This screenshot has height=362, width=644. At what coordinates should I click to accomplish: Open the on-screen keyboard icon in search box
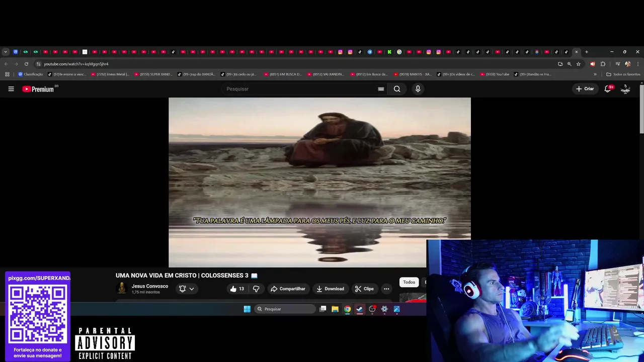point(381,89)
